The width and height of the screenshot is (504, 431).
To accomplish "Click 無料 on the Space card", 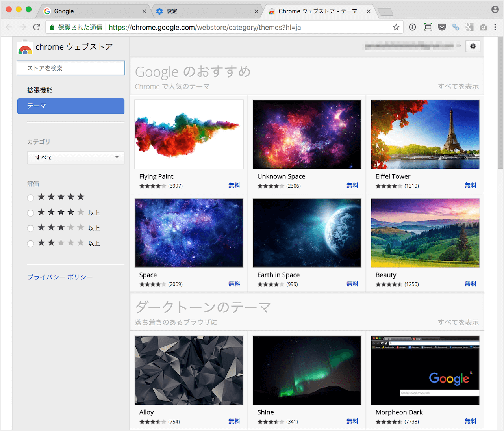I will click(234, 284).
